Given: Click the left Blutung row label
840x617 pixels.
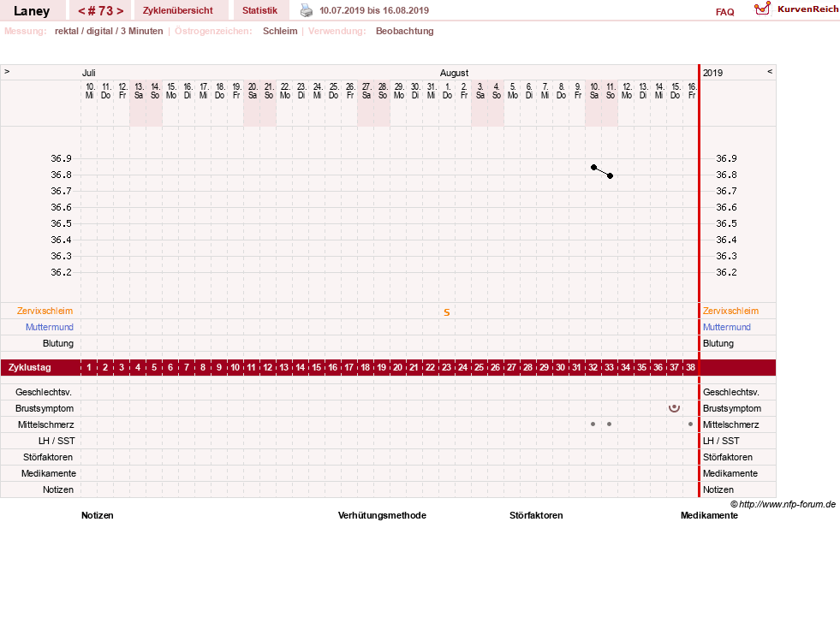Looking at the screenshot, I should click(58, 343).
